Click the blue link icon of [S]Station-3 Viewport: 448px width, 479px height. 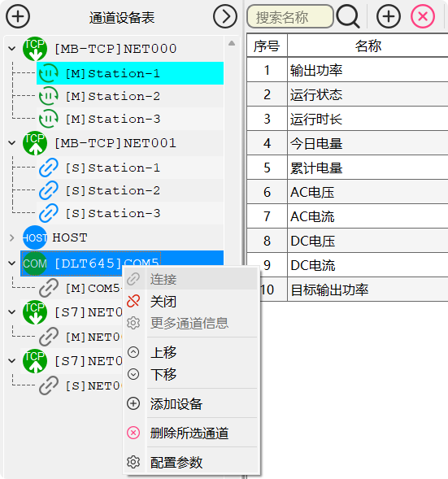(49, 213)
